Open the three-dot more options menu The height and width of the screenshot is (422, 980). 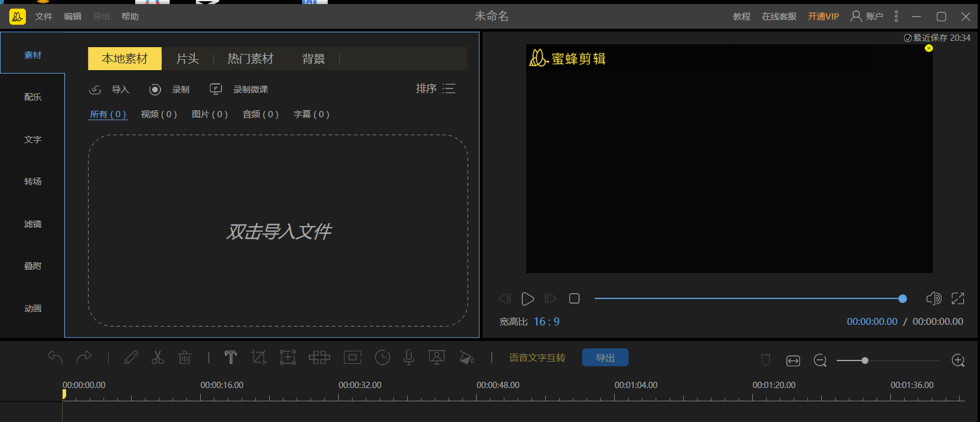[x=896, y=17]
